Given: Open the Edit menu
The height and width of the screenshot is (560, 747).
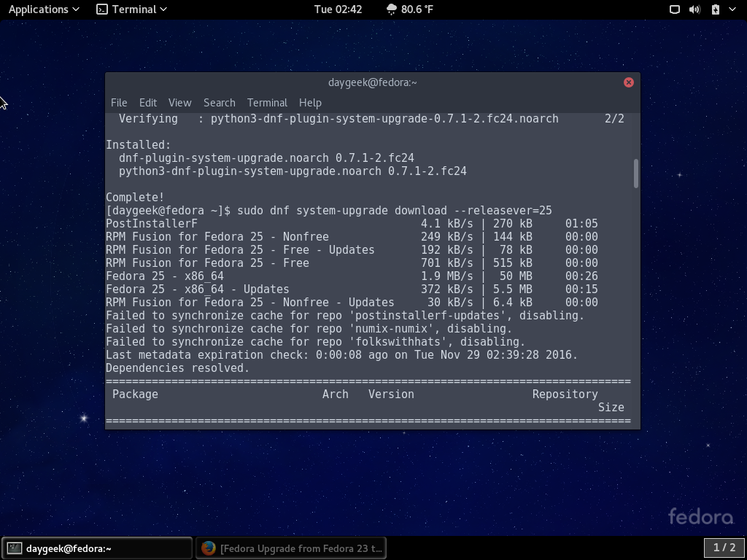Looking at the screenshot, I should (148, 103).
